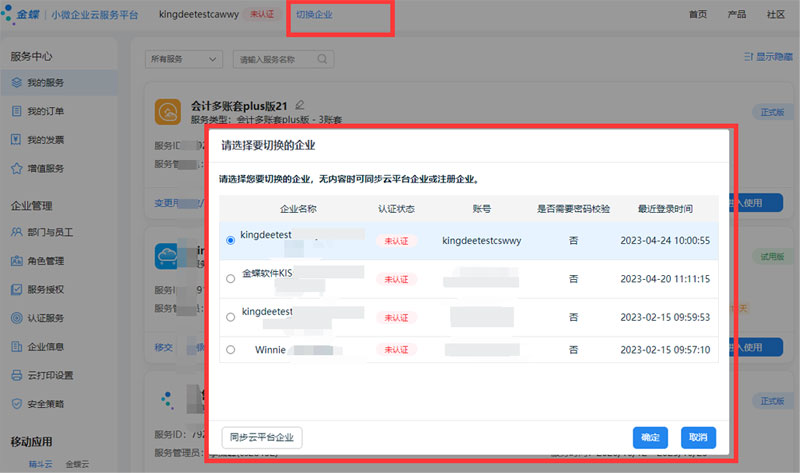Click 切换企业 link in header
The width and height of the screenshot is (800, 473).
314,14
